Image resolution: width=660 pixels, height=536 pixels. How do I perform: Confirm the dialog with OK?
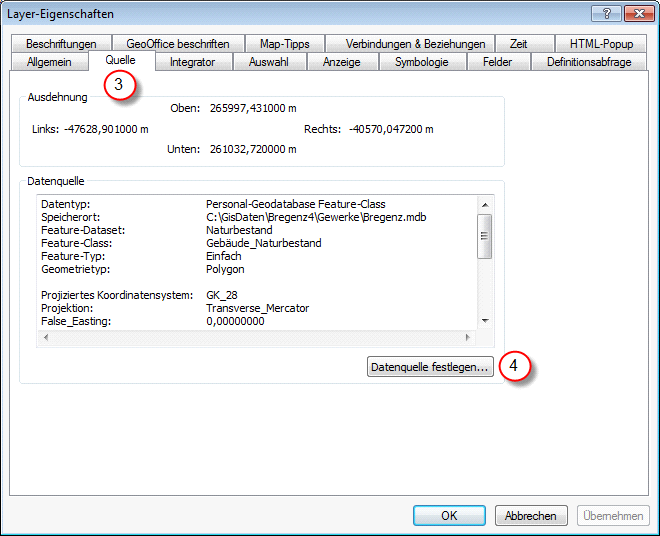click(x=449, y=516)
